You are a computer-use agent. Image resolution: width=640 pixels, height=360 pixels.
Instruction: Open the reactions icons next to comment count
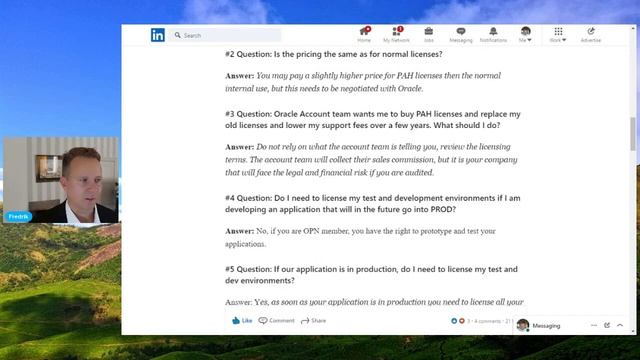(458, 321)
